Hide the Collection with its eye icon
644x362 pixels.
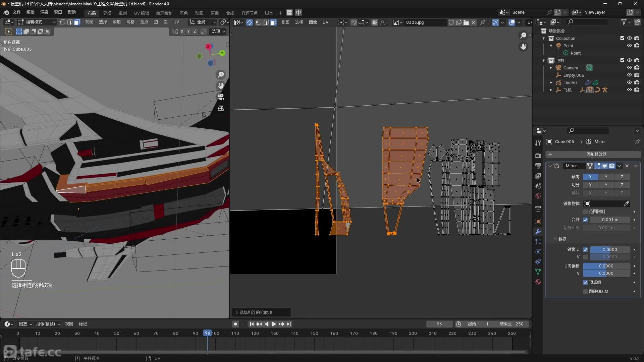(x=630, y=38)
